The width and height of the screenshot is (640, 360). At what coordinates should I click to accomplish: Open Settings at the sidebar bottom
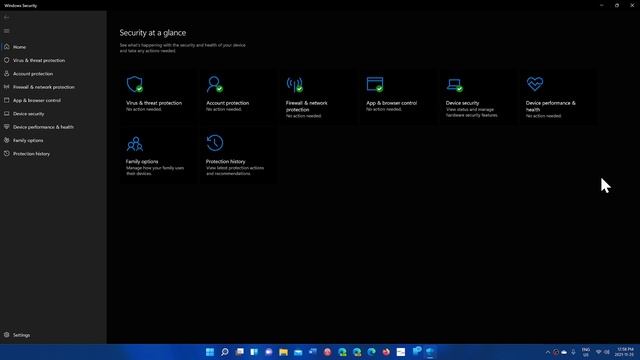click(53, 335)
